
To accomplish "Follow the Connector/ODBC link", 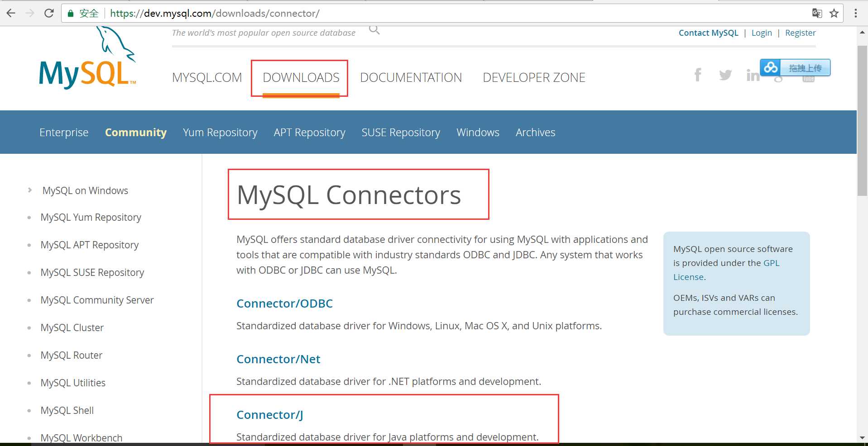I will coord(284,304).
